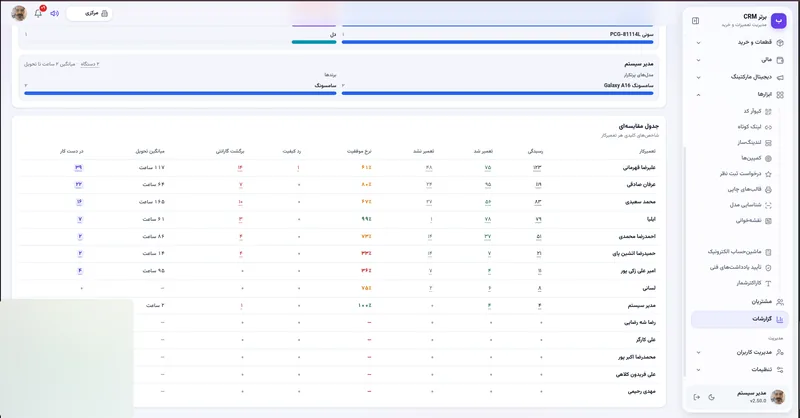This screenshot has width=800, height=418.
Task: Click the user avatar in the top left
Action: pyautogui.click(x=19, y=13)
